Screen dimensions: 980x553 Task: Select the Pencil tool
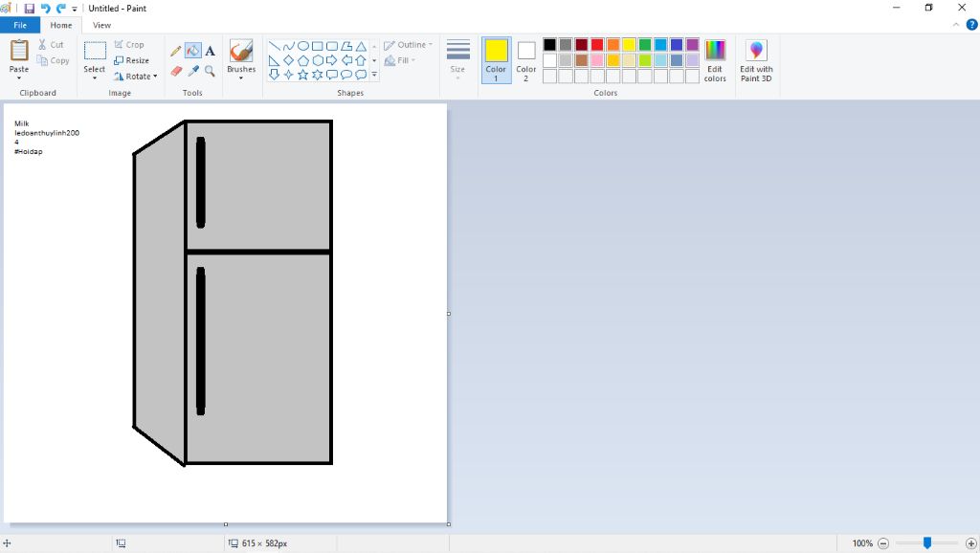(176, 52)
